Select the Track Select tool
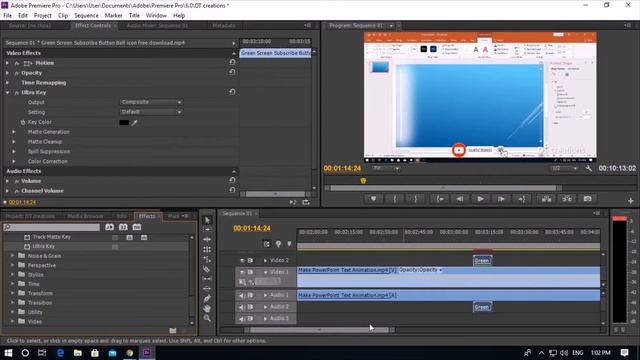The image size is (640, 360). (x=207, y=230)
